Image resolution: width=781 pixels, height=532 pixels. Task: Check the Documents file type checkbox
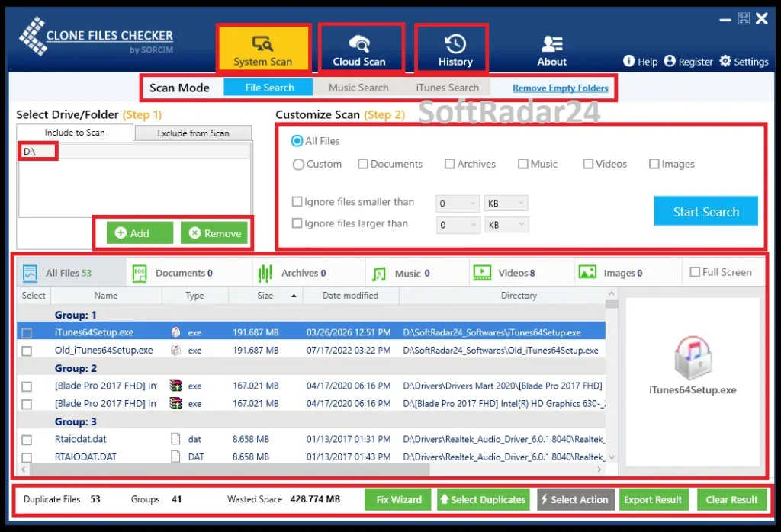click(x=363, y=164)
